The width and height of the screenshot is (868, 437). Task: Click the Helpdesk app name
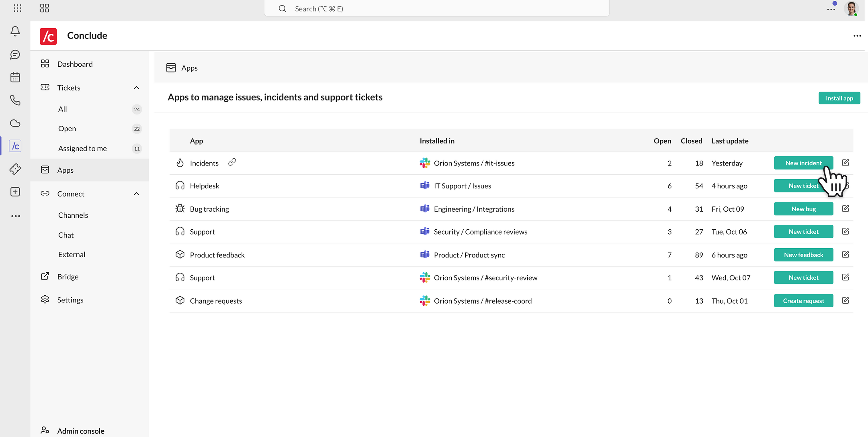[x=204, y=186]
